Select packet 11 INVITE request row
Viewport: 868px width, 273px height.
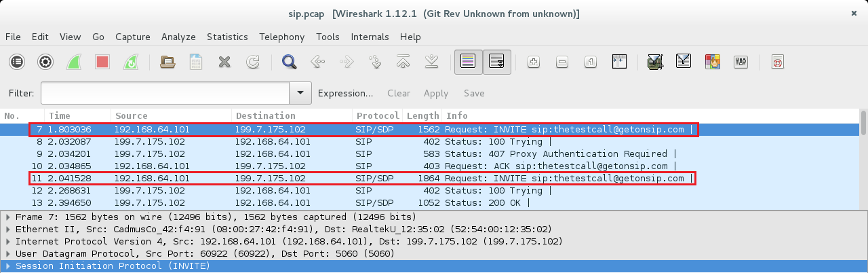point(430,179)
